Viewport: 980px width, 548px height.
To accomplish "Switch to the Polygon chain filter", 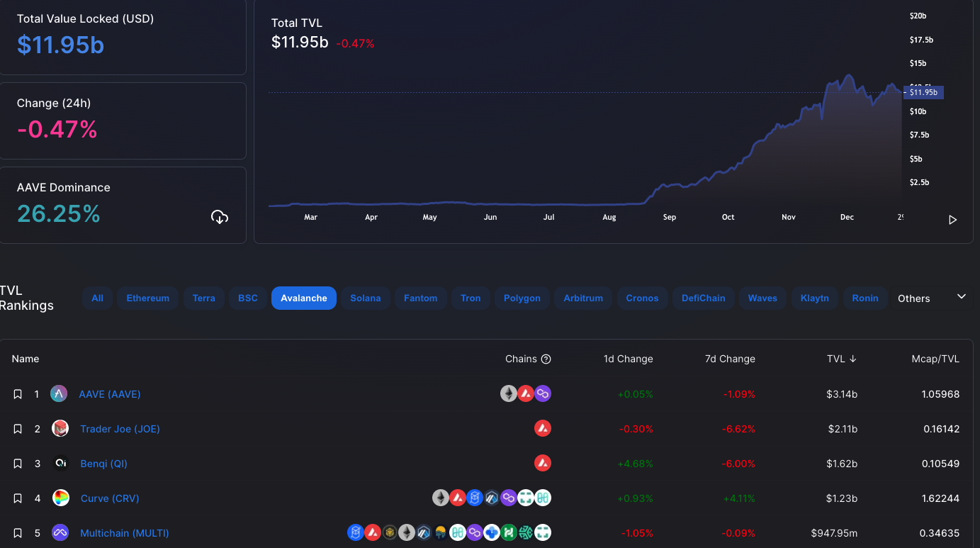I will point(522,298).
